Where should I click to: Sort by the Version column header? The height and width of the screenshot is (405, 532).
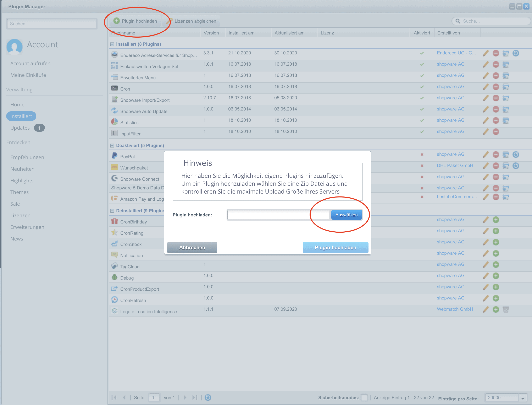(213, 33)
